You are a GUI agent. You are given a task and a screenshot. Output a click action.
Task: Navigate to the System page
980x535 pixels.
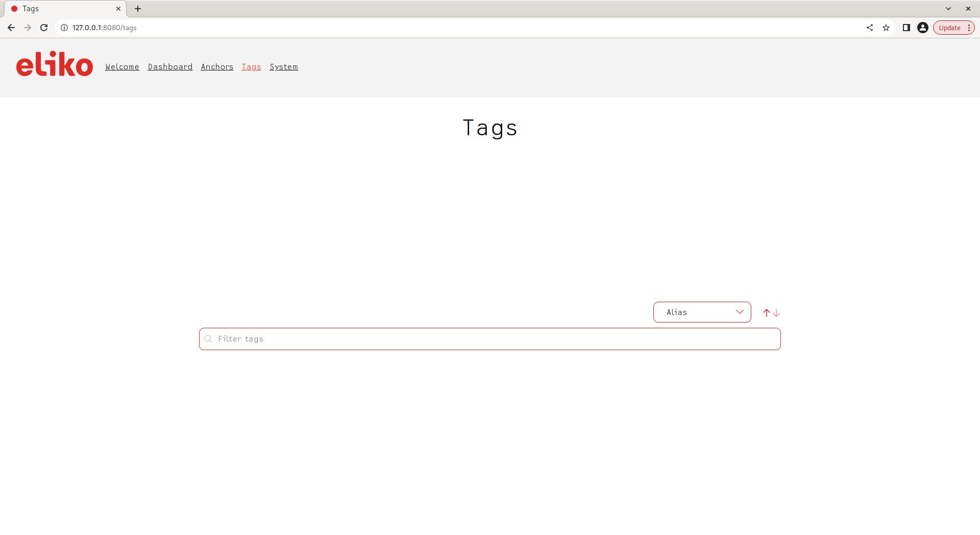pos(283,67)
